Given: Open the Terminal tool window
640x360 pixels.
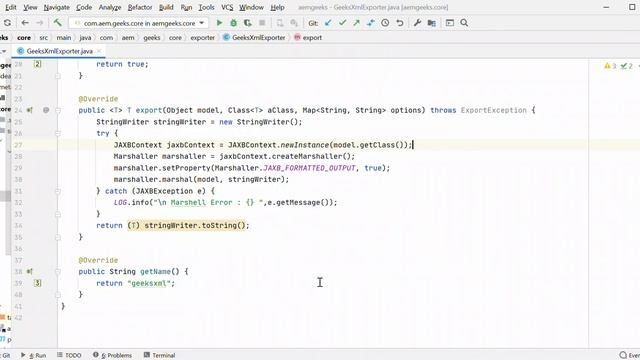Looking at the screenshot, I should click(x=160, y=356).
